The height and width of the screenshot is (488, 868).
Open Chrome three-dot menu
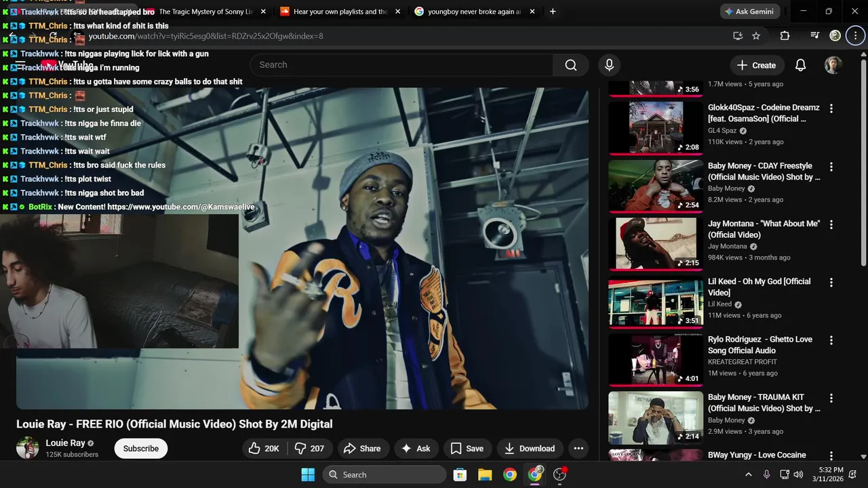[855, 36]
